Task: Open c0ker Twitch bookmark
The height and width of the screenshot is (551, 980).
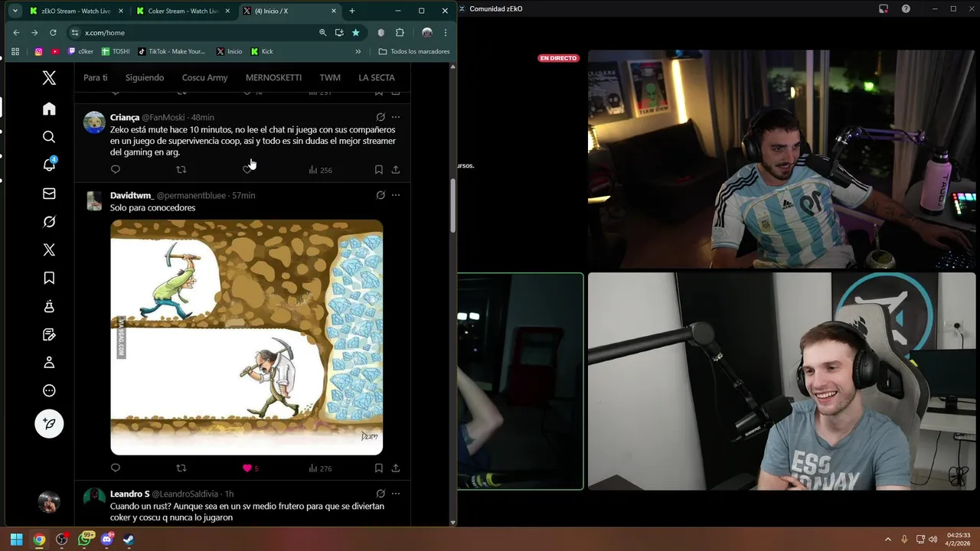Action: point(80,51)
